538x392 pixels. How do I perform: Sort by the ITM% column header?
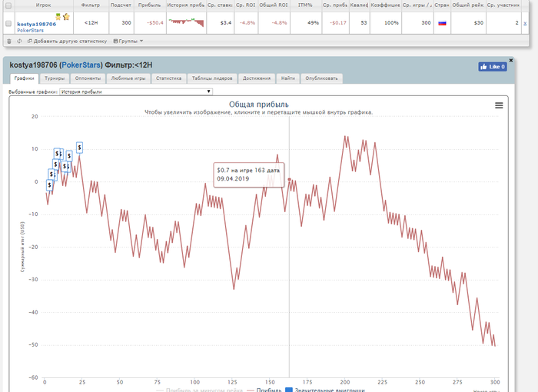pyautogui.click(x=306, y=5)
